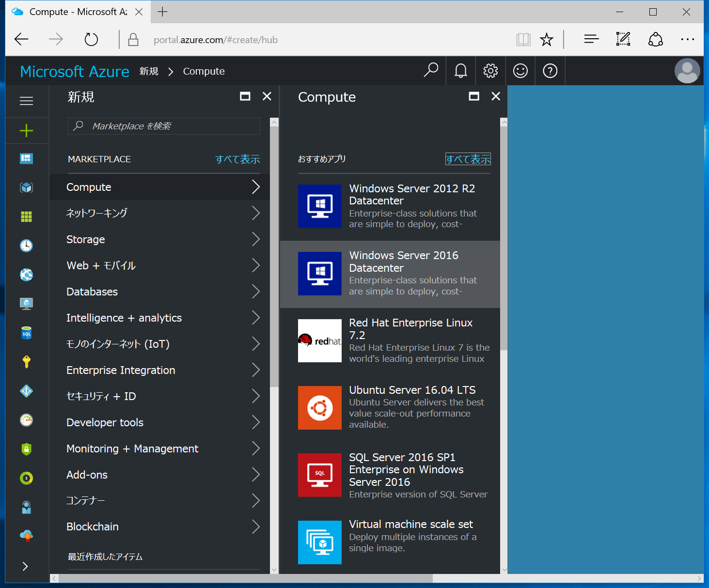Expand セキュリティ + ID chevron
The height and width of the screenshot is (588, 709).
click(256, 396)
